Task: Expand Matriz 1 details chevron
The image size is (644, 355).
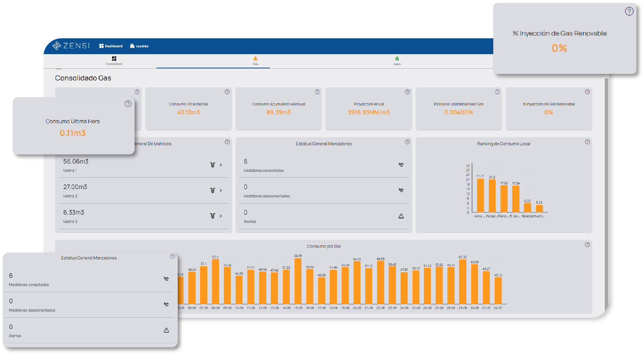Action: (221, 165)
